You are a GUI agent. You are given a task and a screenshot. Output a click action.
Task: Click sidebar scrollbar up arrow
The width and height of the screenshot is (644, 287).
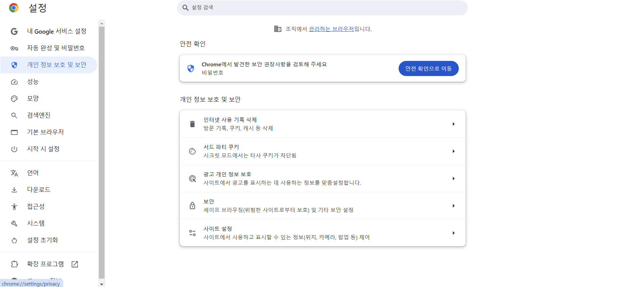pyautogui.click(x=102, y=23)
